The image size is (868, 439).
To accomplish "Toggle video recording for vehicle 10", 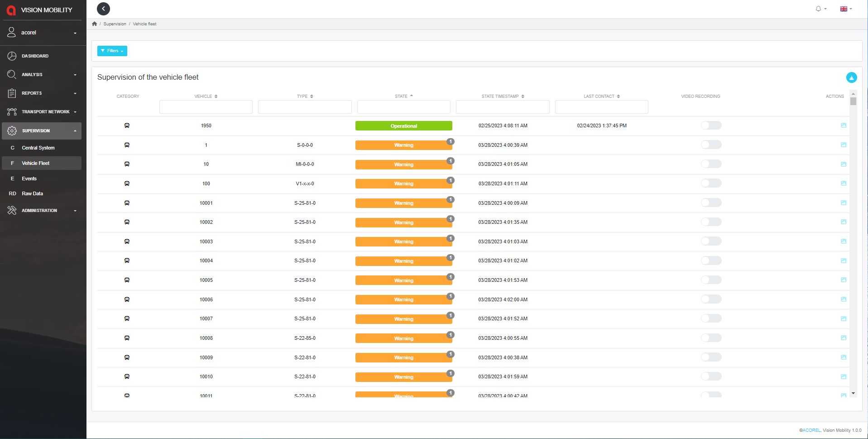I will 711,164.
